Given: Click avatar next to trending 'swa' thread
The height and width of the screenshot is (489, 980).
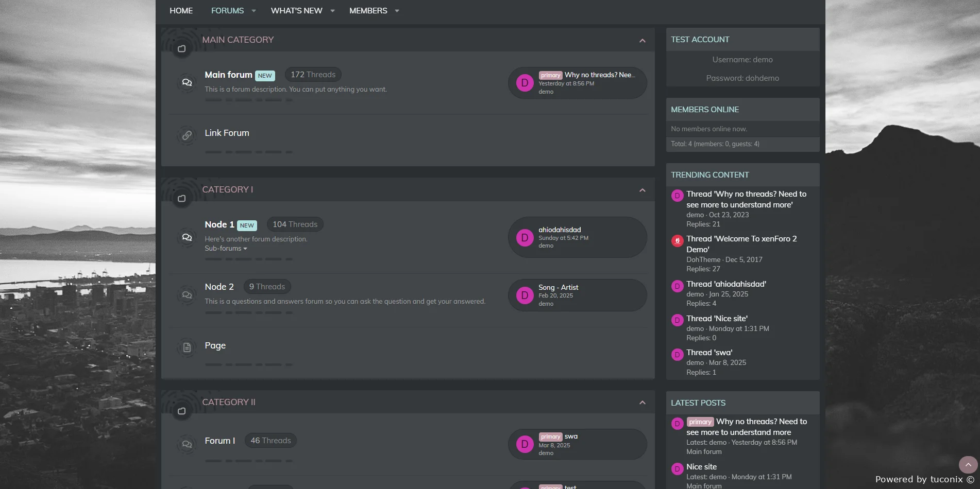Looking at the screenshot, I should [x=677, y=354].
